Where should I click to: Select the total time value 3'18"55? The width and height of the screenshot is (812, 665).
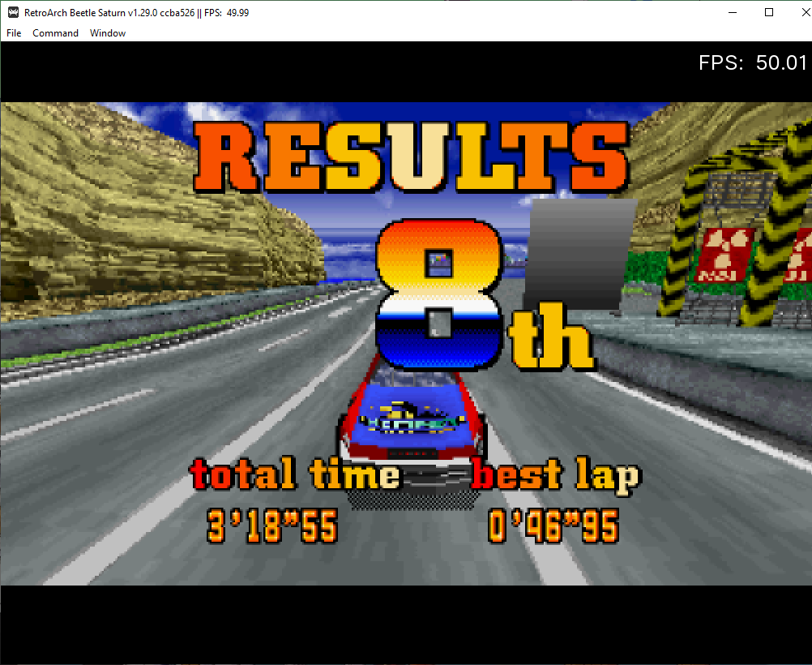click(x=272, y=526)
